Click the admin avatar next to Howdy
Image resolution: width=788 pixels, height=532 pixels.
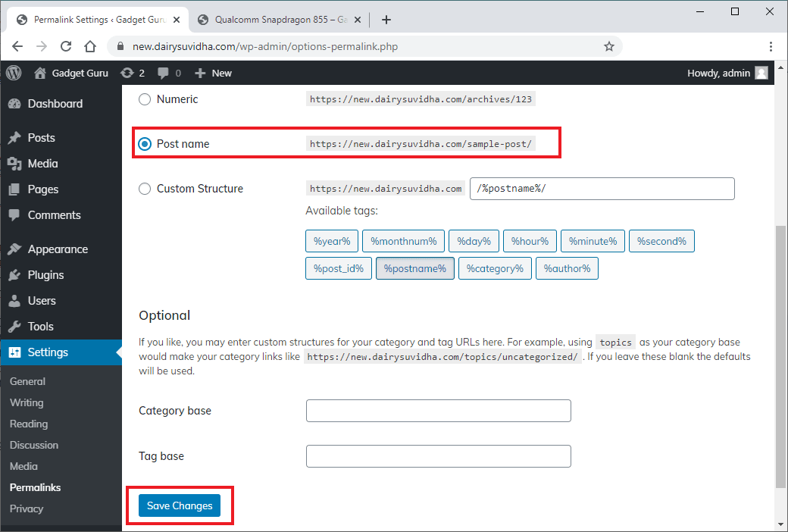coord(761,73)
